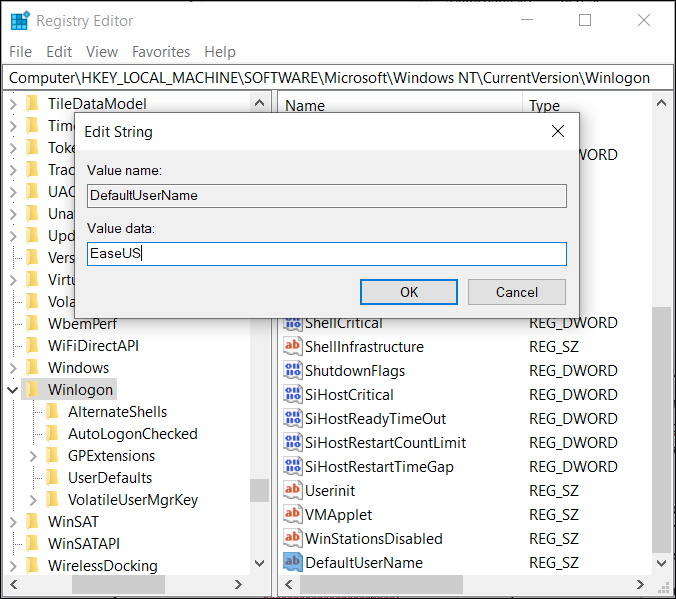The width and height of the screenshot is (676, 599).
Task: Open the Favorites menu
Action: (161, 52)
